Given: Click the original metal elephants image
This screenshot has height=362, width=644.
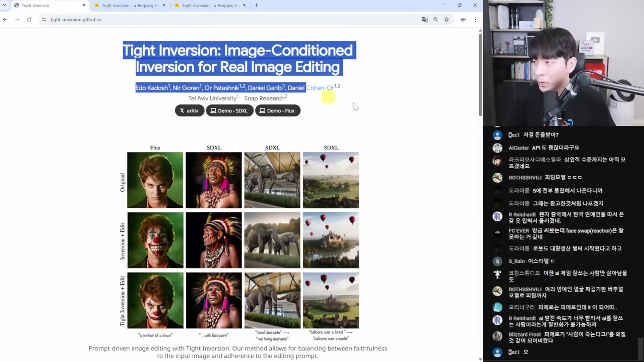Looking at the screenshot, I should 272,180.
